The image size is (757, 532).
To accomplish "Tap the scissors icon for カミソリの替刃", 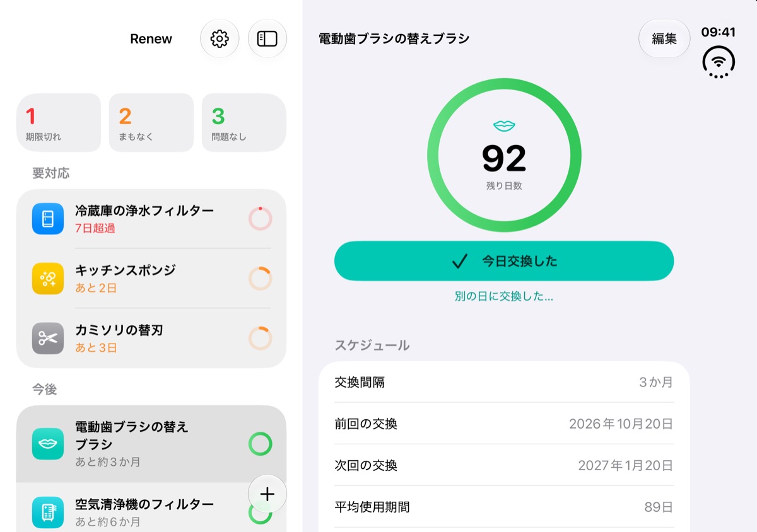I will [x=48, y=338].
